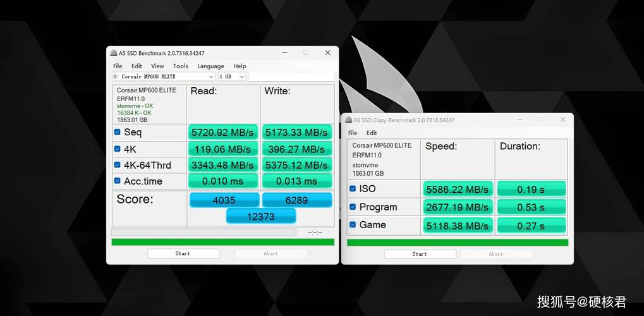Viewport: 644px width, 316px height.
Task: Click Abort in Copy-Benchmark window
Action: 495,254
